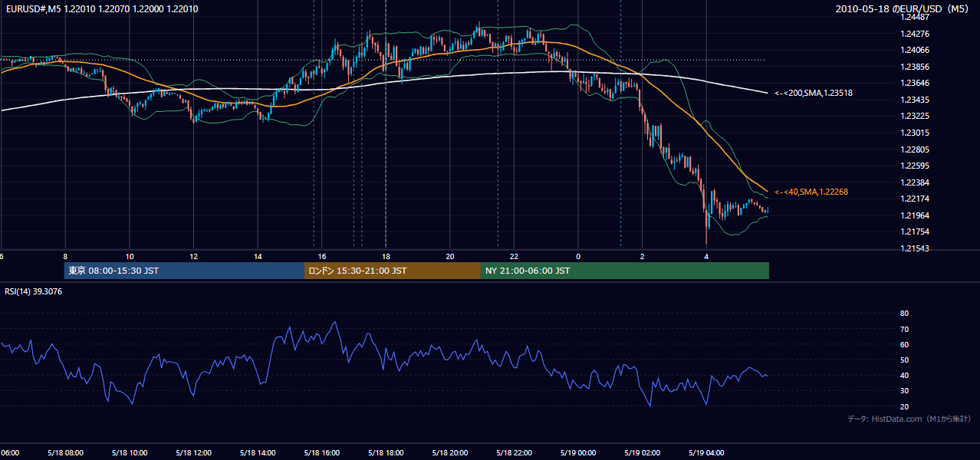Select the 5/18 08:00 bottom time label
Viewport: 980px width, 460px height.
65,452
